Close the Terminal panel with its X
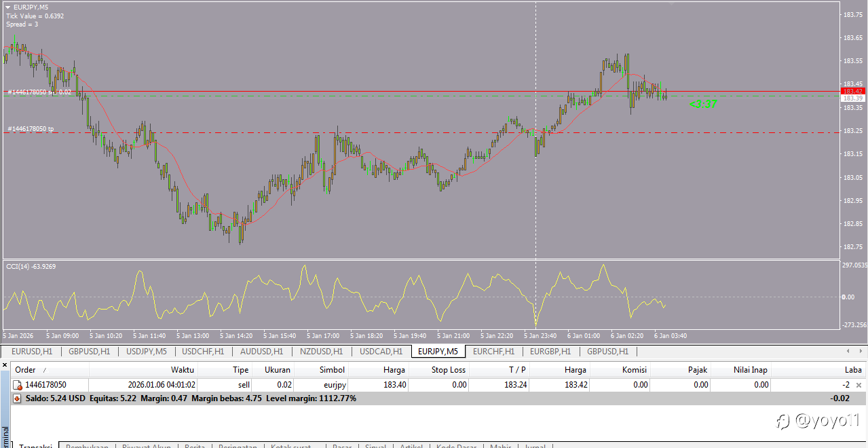Screen dimensions: 868x448 pyautogui.click(x=5, y=365)
